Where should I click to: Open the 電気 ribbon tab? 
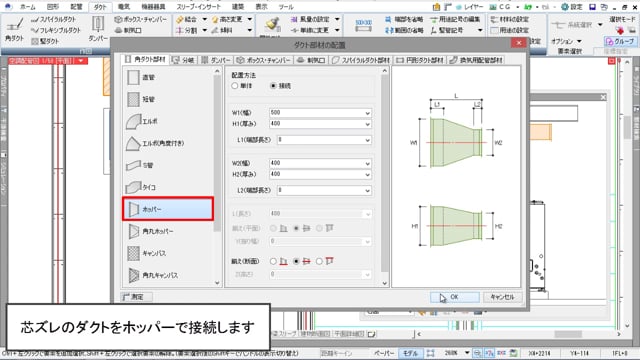[124, 7]
